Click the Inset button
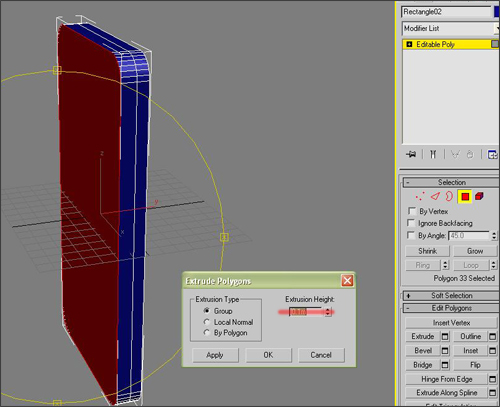Image resolution: width=500 pixels, height=407 pixels. click(x=471, y=351)
